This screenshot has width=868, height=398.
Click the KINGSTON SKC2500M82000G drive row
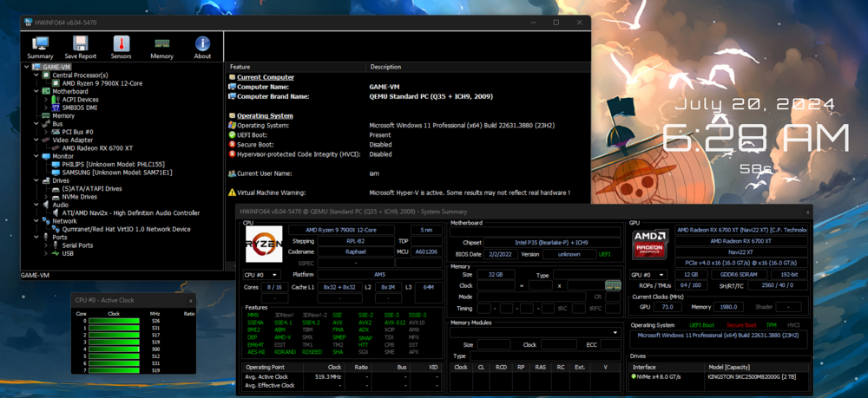[720, 376]
